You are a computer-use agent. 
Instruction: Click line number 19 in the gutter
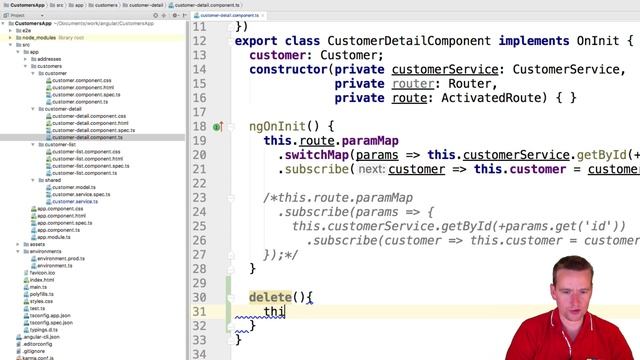tap(199, 141)
